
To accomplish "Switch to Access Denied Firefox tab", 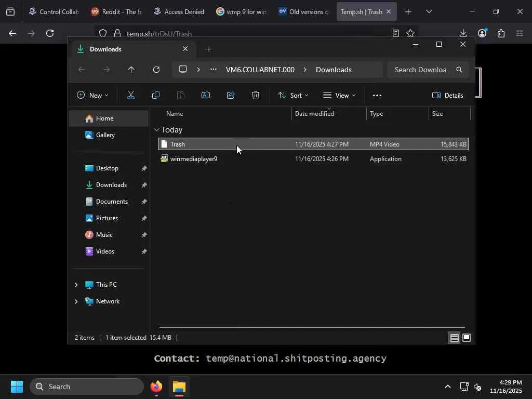I will click(x=179, y=11).
